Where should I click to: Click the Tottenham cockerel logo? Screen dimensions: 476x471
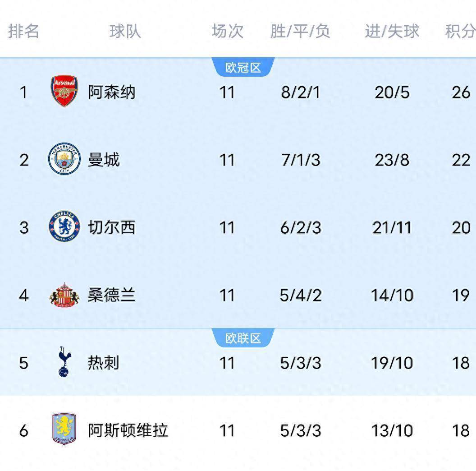64,362
